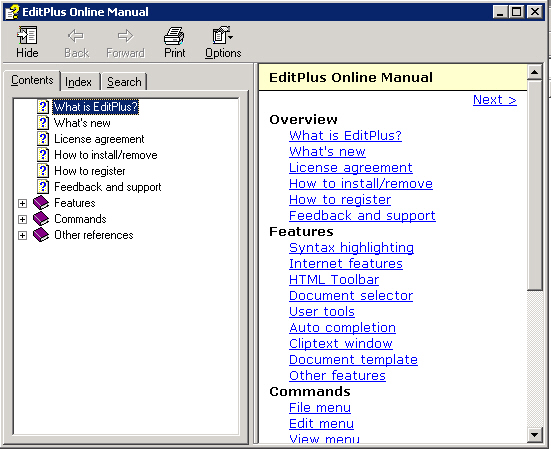Open the Edit menu link

[x=321, y=424]
